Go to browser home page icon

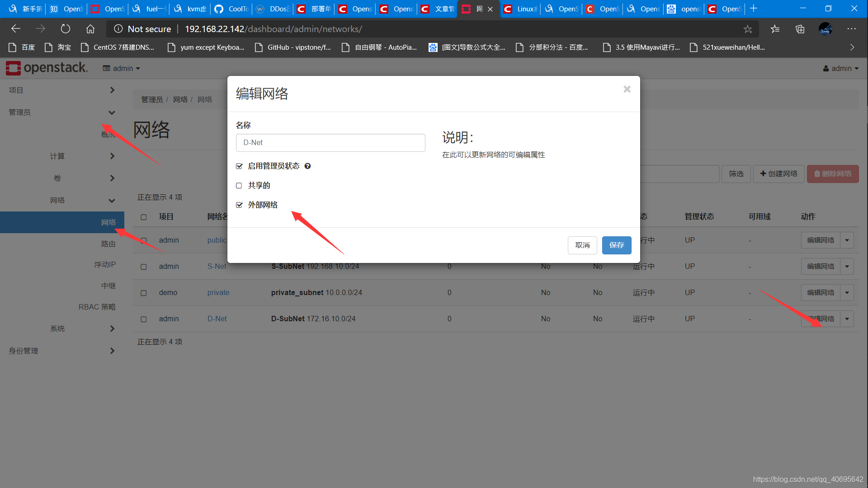90,29
